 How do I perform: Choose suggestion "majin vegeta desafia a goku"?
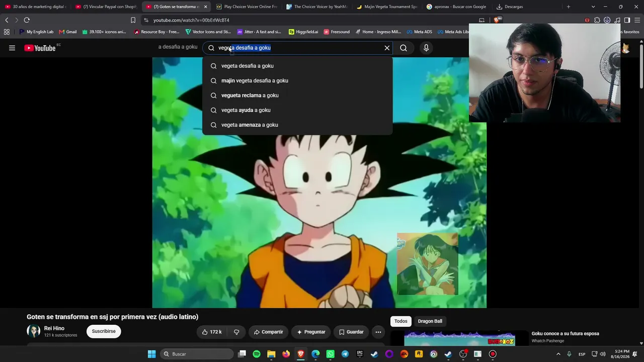click(297, 80)
